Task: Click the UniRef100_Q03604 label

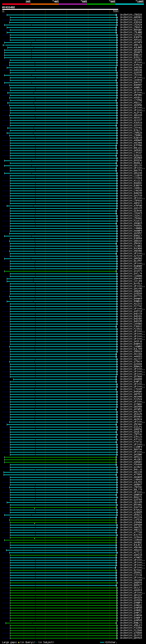Action: pyautogui.click(x=131, y=90)
